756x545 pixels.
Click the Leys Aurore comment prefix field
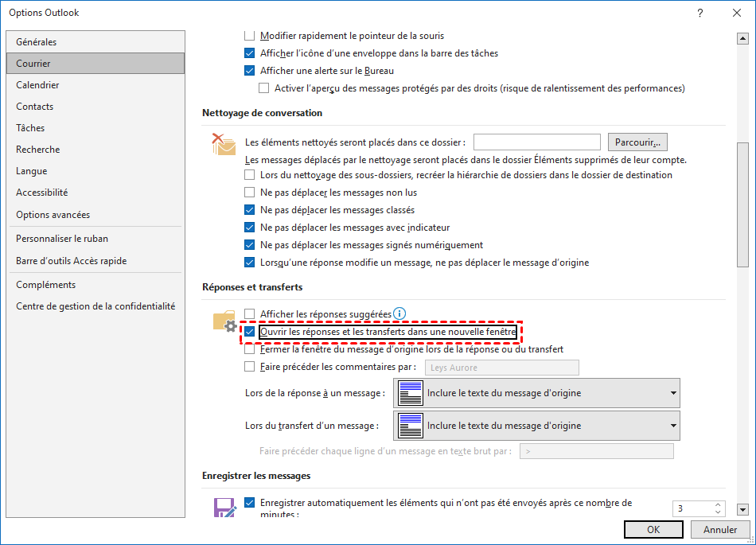tap(501, 368)
